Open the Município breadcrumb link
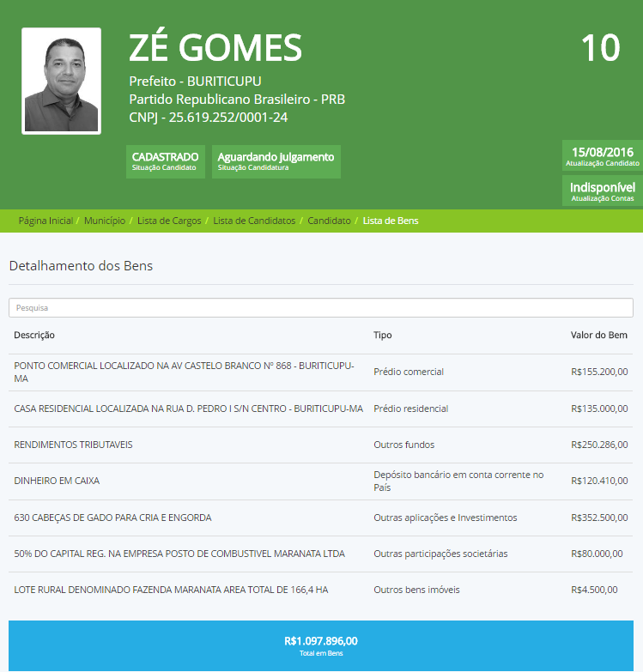 pyautogui.click(x=104, y=221)
